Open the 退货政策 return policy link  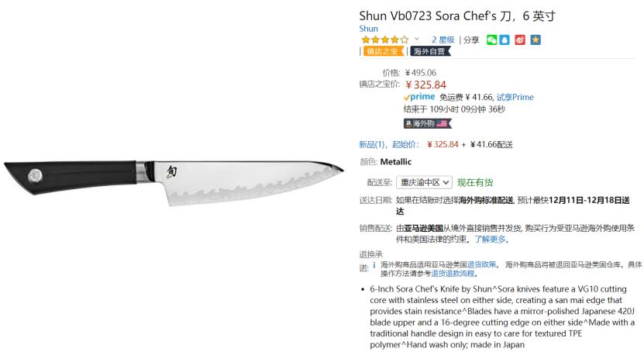[x=481, y=264]
